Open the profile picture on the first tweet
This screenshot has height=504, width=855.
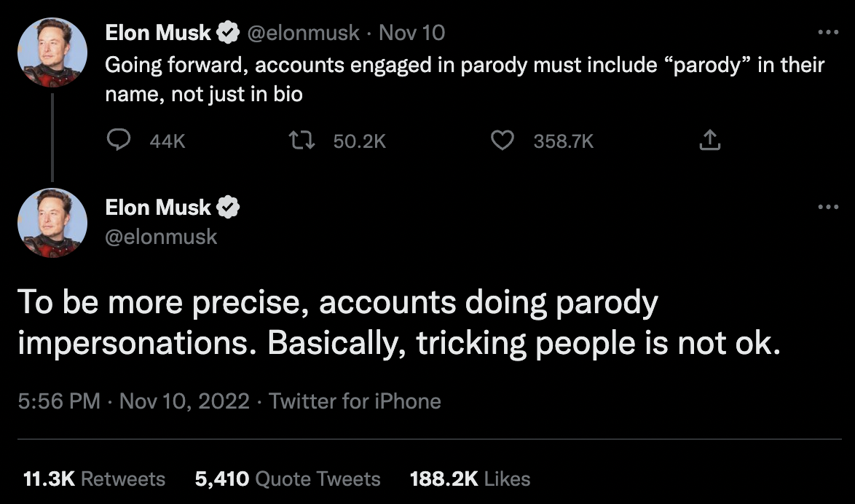[52, 52]
